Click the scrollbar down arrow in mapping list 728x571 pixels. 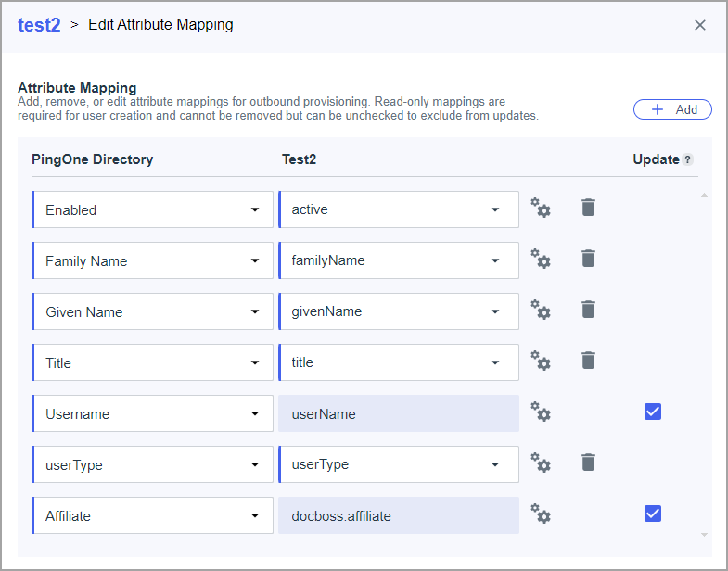(704, 535)
